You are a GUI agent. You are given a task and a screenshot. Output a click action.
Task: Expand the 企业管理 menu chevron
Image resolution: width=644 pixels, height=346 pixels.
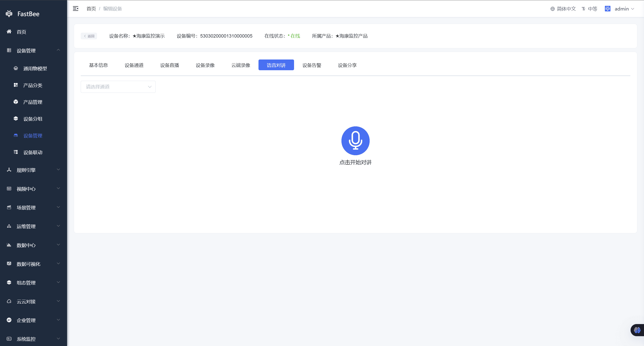coord(58,320)
